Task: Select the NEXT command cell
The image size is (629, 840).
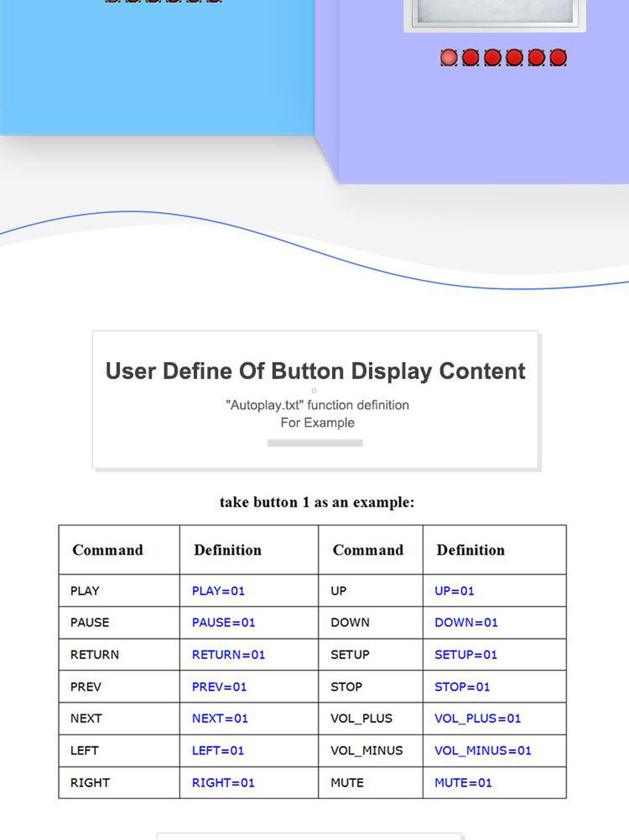Action: (86, 718)
